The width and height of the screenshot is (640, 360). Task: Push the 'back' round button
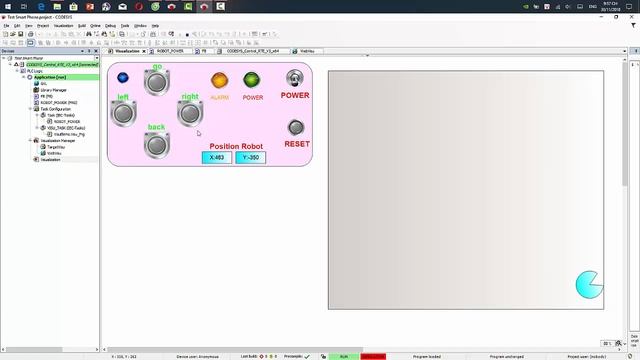pos(157,145)
